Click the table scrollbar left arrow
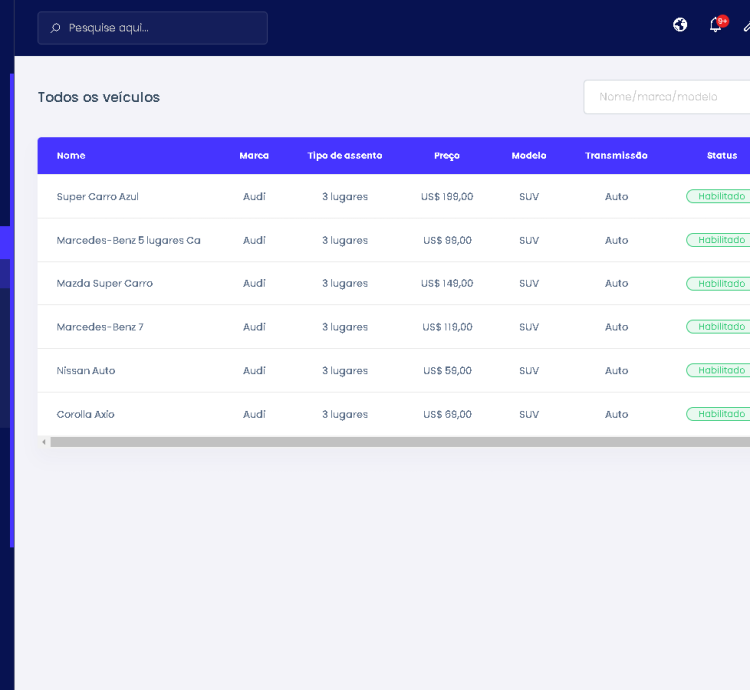 pyautogui.click(x=43, y=442)
